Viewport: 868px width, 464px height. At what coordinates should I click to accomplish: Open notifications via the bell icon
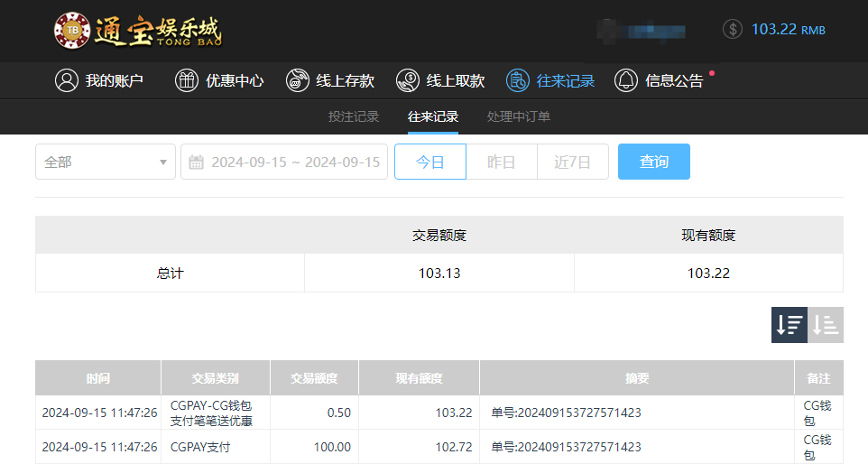point(626,80)
